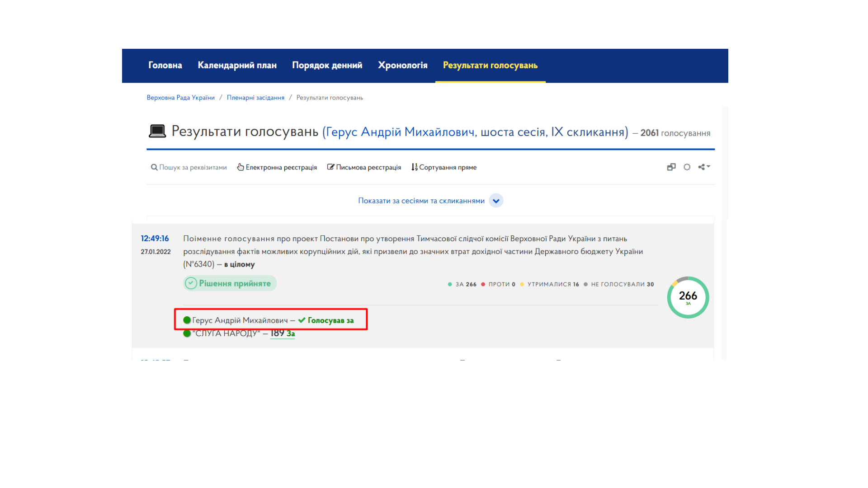Open the Головна navigation tab
Image resolution: width=868 pixels, height=488 pixels.
(165, 65)
